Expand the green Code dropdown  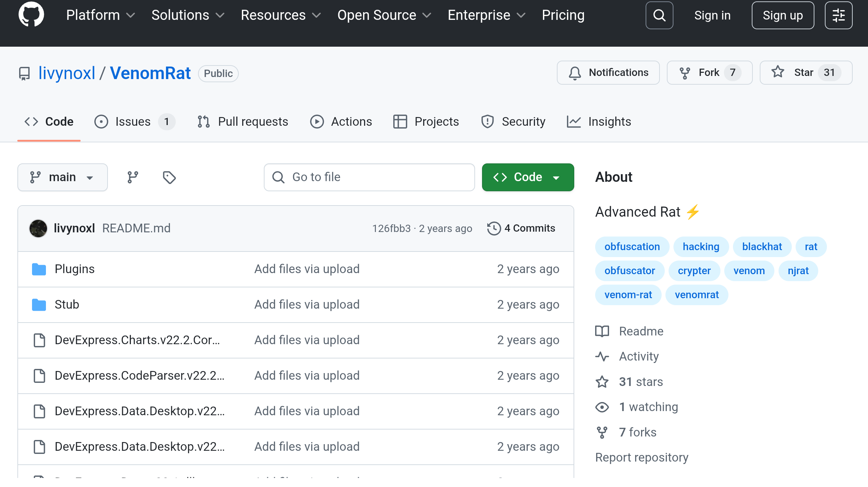[x=528, y=177]
